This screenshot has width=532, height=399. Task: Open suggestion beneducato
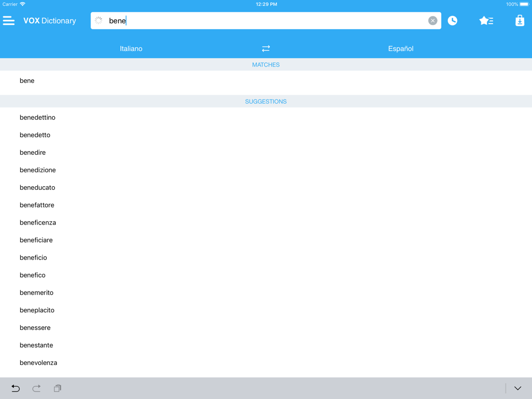266,188
